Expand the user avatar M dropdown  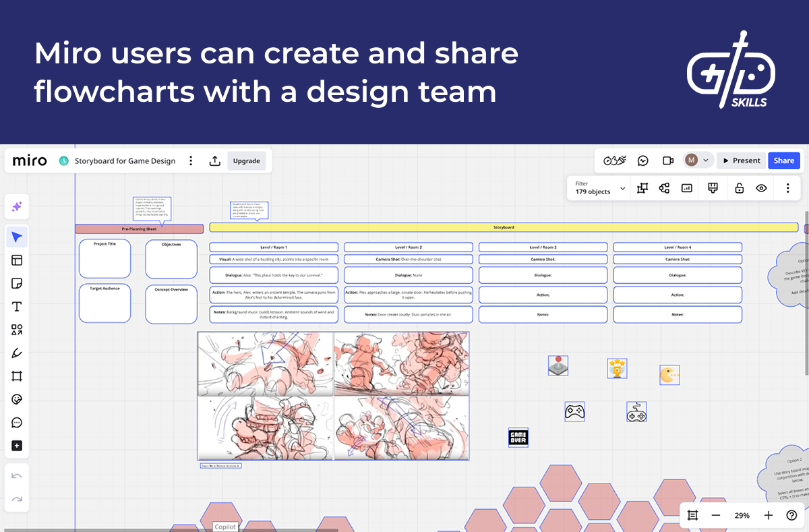coord(697,160)
